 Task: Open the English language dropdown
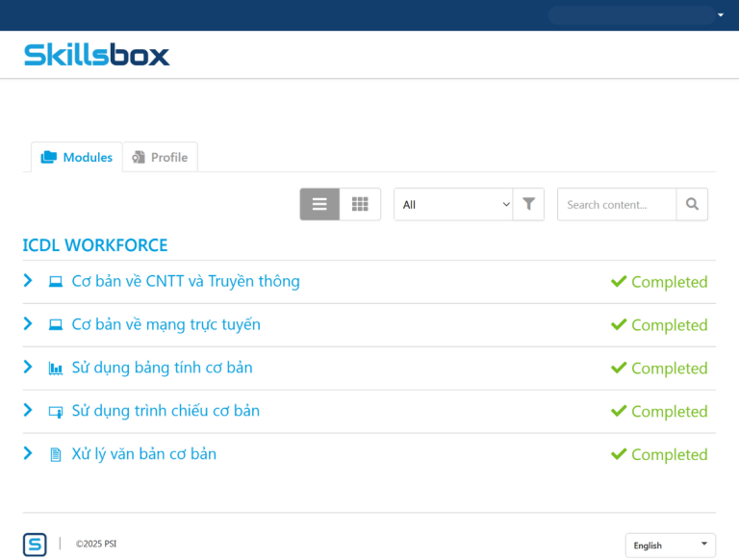(670, 545)
